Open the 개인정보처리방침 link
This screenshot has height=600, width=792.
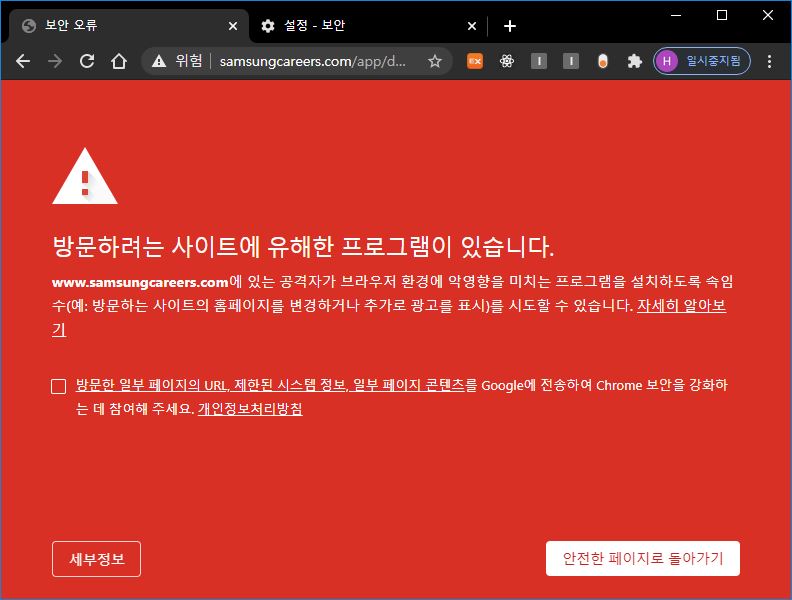[x=250, y=409]
